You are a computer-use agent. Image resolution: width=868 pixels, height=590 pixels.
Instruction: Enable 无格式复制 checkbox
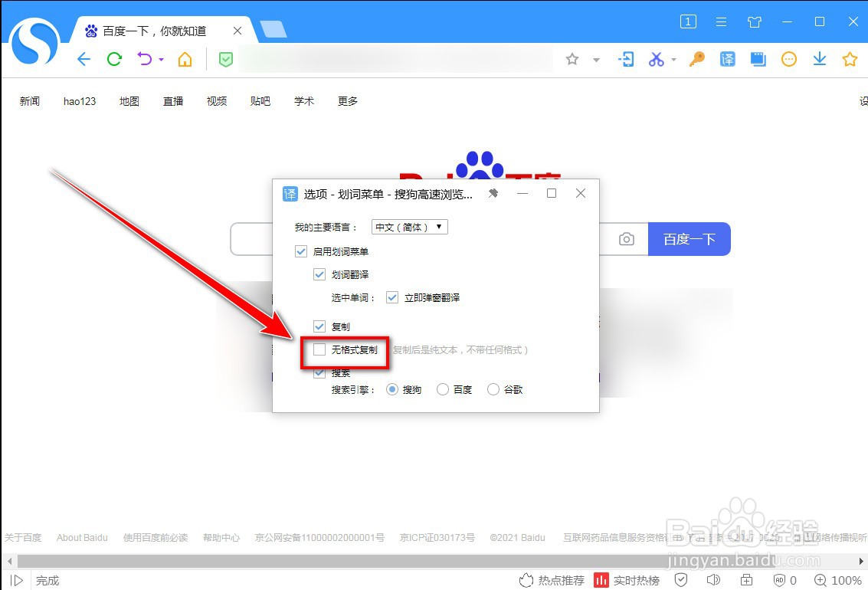tap(319, 349)
